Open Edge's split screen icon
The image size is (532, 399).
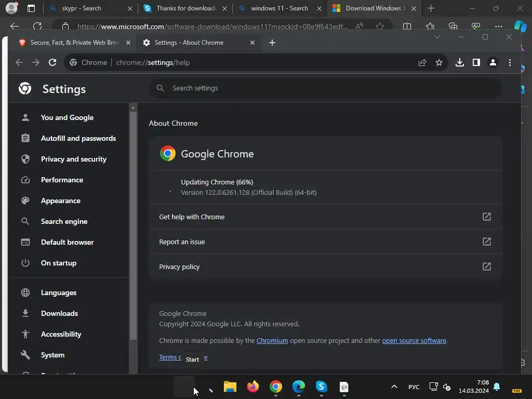[x=407, y=26]
